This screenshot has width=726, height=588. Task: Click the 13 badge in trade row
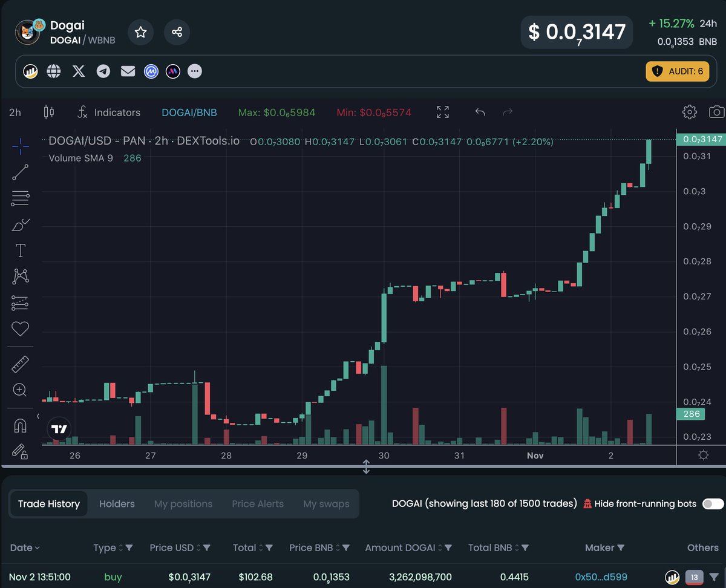tap(694, 577)
